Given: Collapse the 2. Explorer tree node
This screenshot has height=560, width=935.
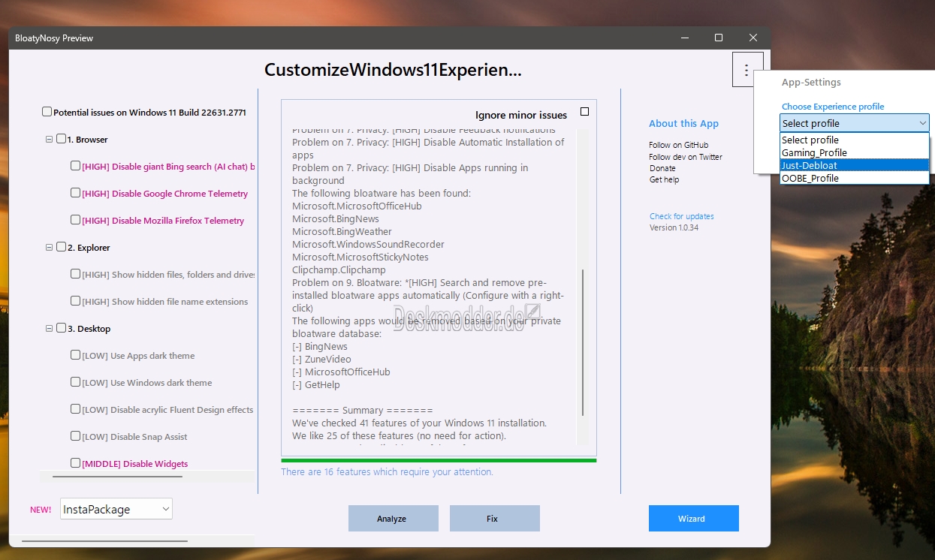Looking at the screenshot, I should click(49, 247).
